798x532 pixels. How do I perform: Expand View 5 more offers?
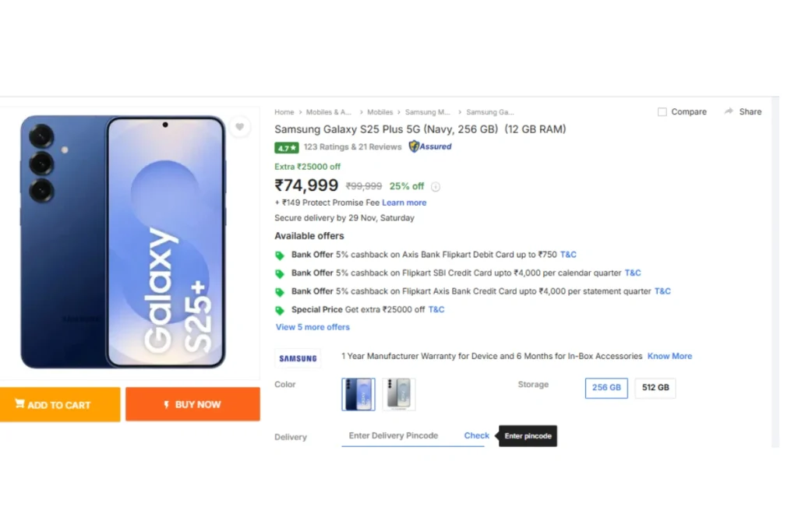(312, 327)
